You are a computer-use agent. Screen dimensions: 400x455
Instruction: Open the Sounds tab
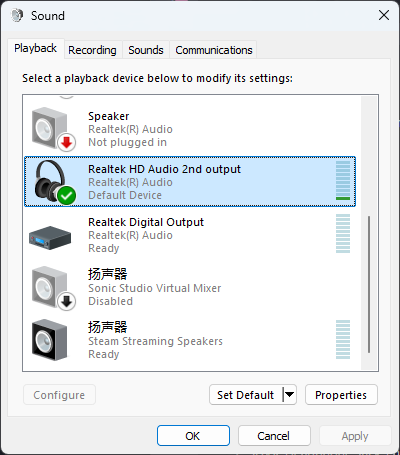[146, 50]
